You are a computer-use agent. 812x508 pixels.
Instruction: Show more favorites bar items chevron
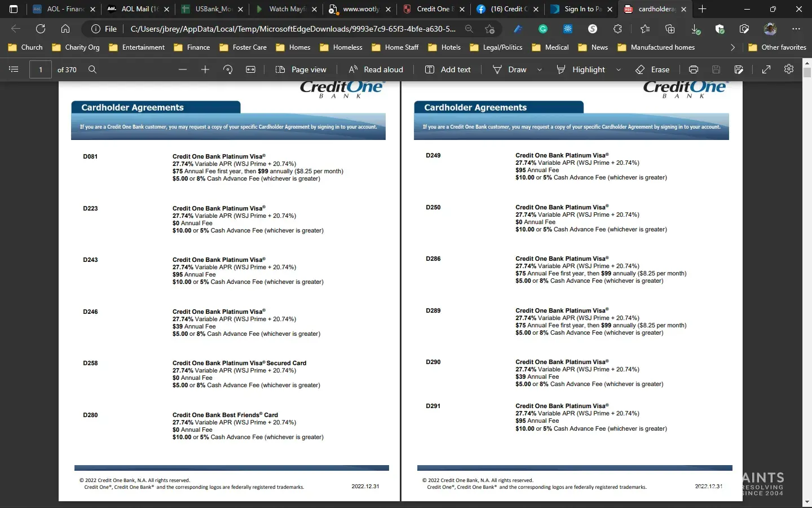732,47
